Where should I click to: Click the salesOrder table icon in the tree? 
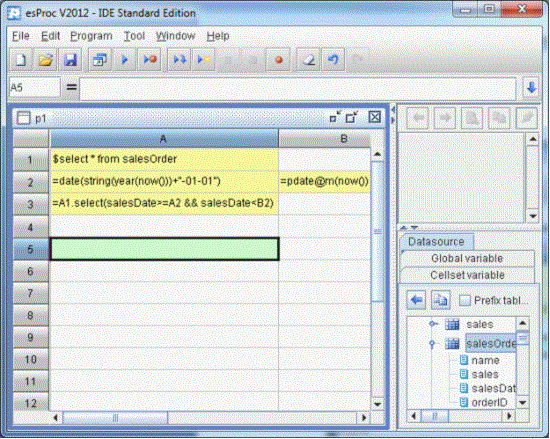coord(452,344)
